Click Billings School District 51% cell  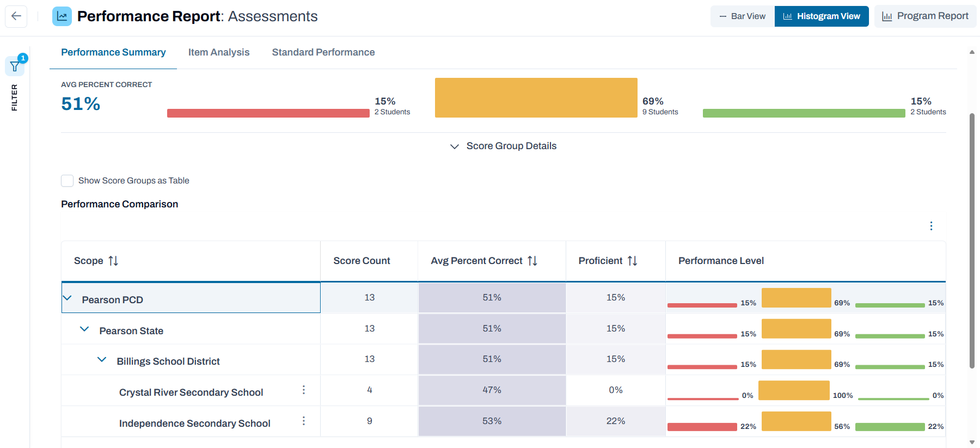[x=492, y=359]
